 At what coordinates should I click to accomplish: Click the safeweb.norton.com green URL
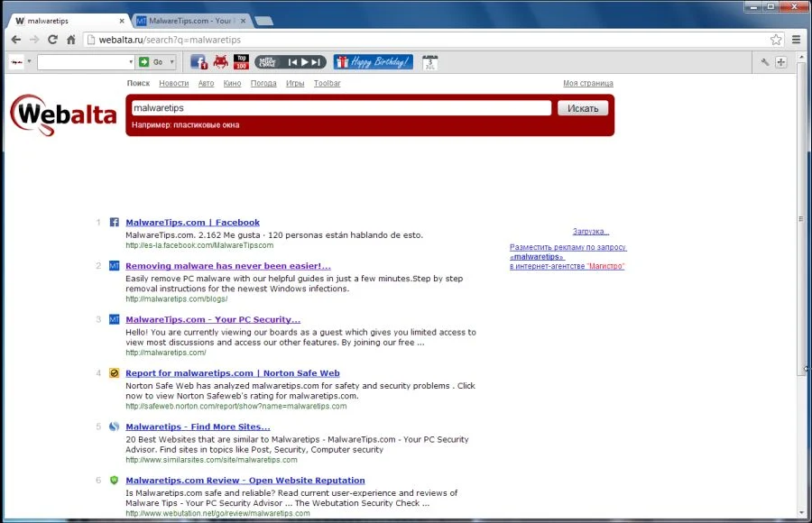[236, 406]
